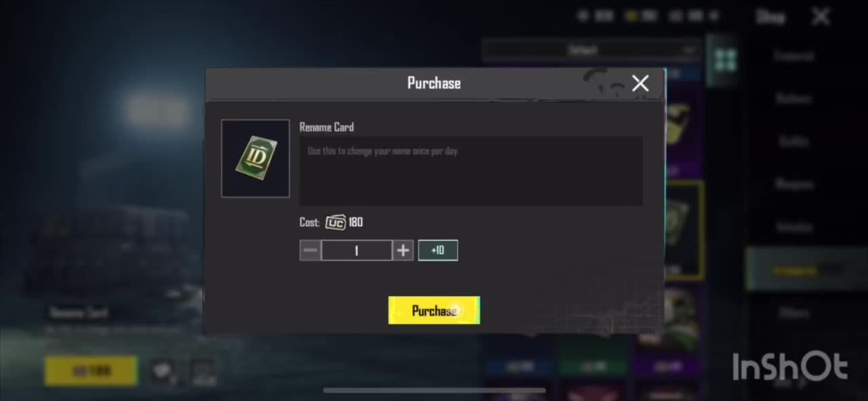Click the UC currency icon beside Cost
The width and height of the screenshot is (868, 401).
335,222
